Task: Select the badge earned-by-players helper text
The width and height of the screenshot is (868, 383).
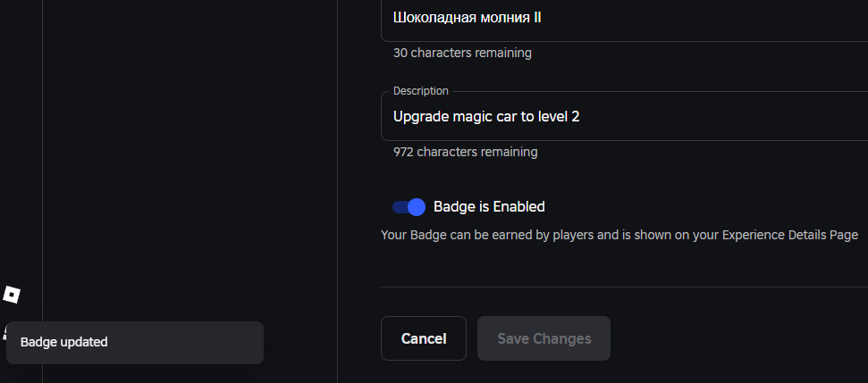Action: tap(619, 235)
